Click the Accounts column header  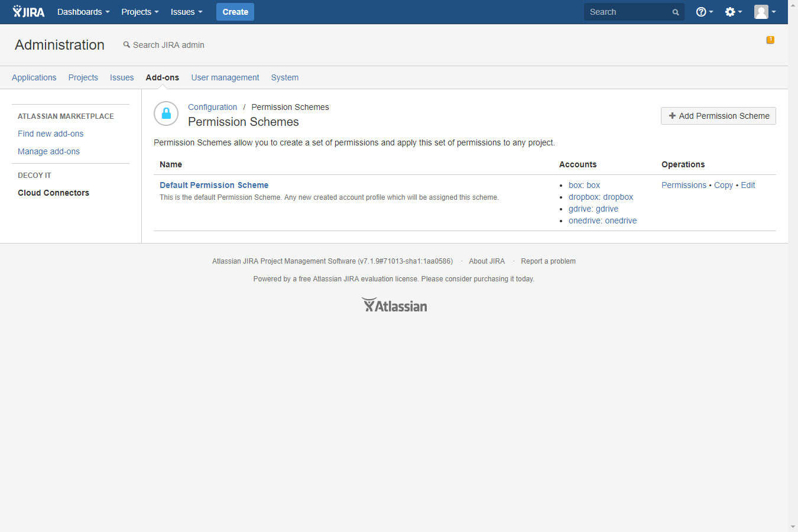(x=578, y=164)
